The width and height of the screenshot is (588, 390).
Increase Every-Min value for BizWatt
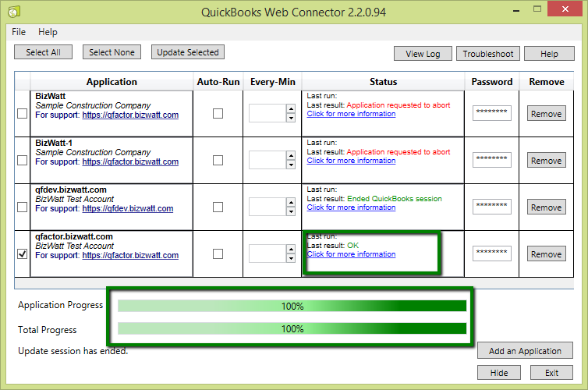(291, 108)
